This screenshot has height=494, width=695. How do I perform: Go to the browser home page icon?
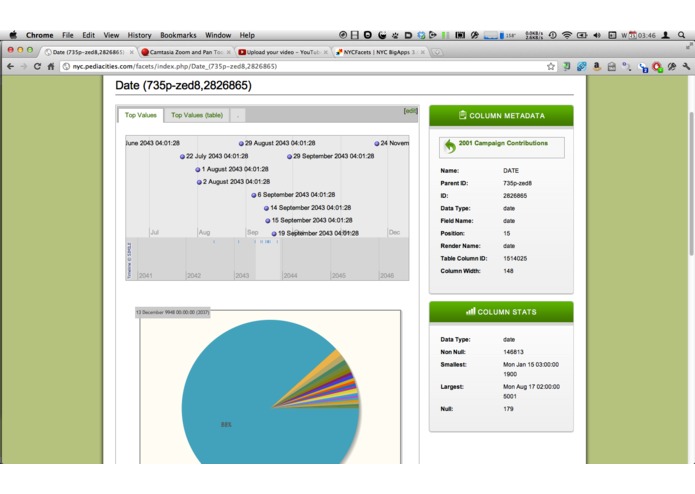tap(51, 66)
